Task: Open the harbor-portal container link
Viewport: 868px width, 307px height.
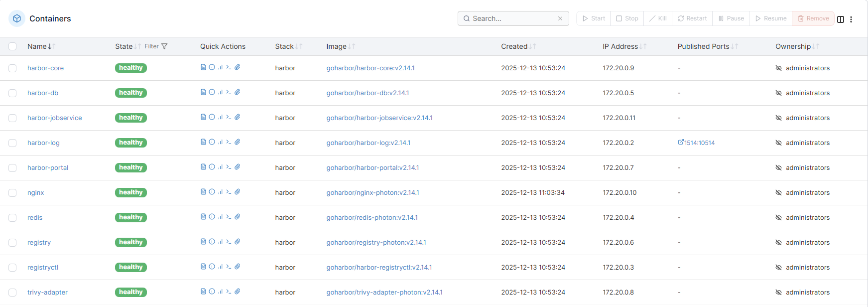Action: (48, 168)
